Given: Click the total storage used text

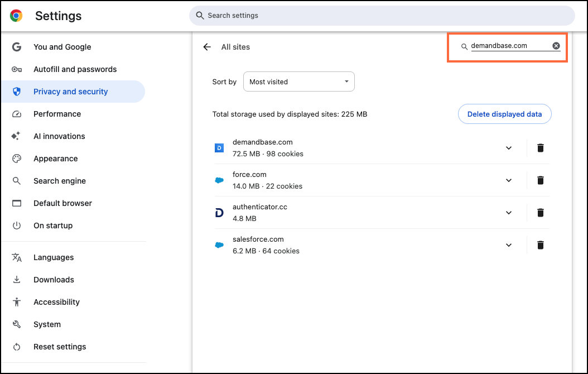Looking at the screenshot, I should (290, 114).
